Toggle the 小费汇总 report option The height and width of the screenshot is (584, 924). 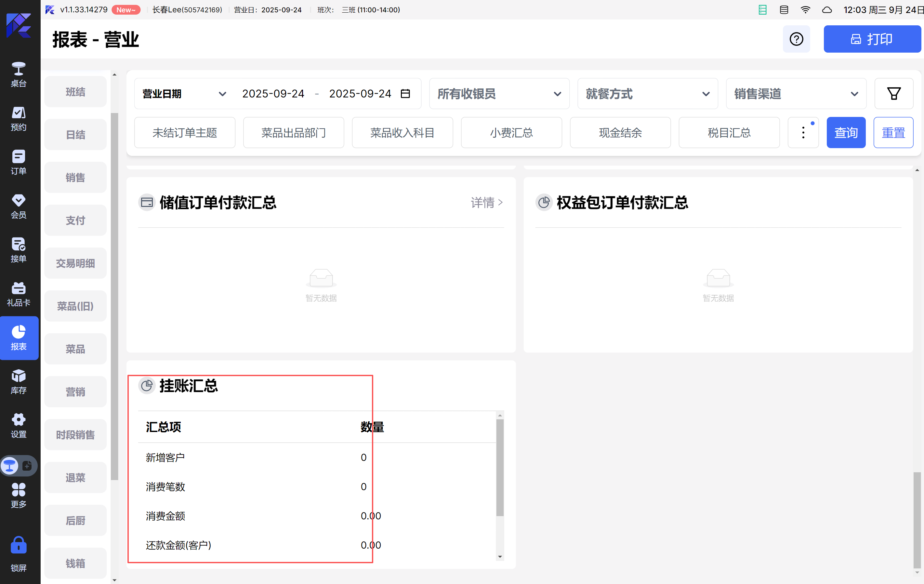(511, 133)
